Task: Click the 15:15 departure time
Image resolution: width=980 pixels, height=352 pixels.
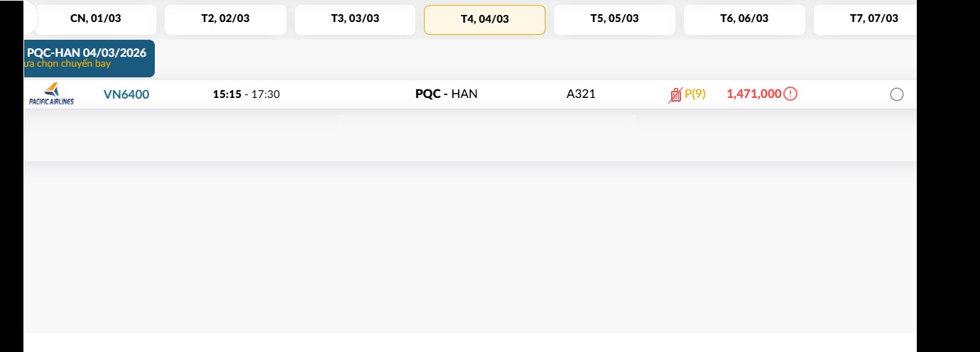Action: coord(227,94)
